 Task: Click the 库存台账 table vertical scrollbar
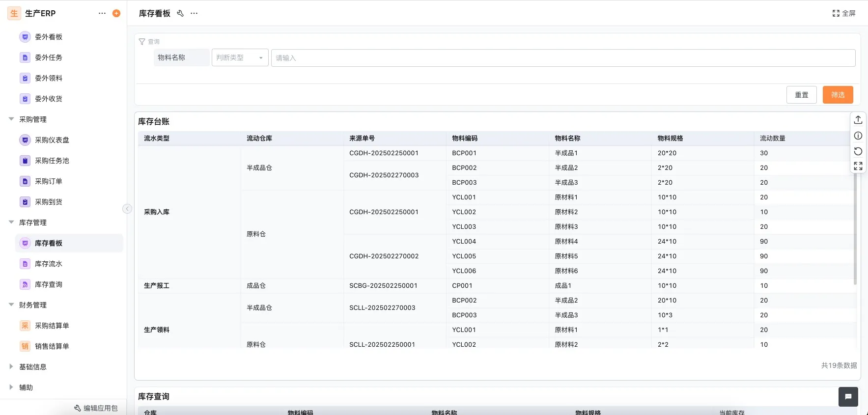(855, 228)
